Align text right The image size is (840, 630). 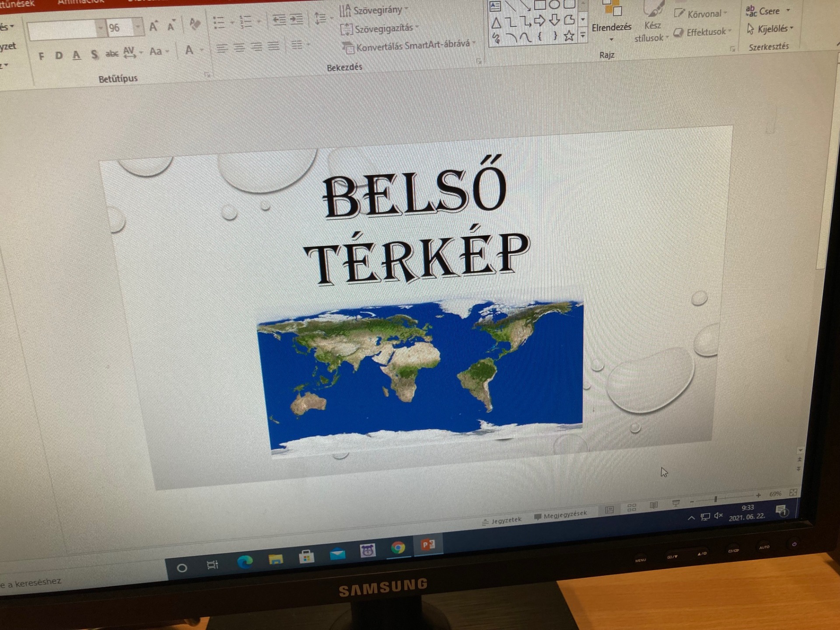pyautogui.click(x=256, y=46)
